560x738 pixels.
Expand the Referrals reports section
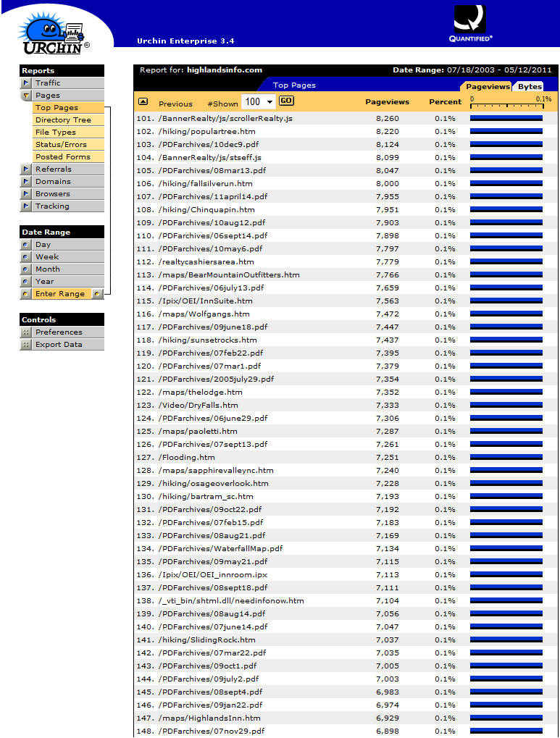click(26, 169)
